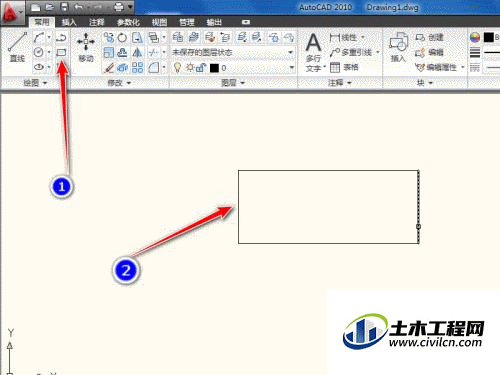Open the 未保存的图层状态 dropdown
Viewport: 500px width, 375px height.
tap(233, 52)
